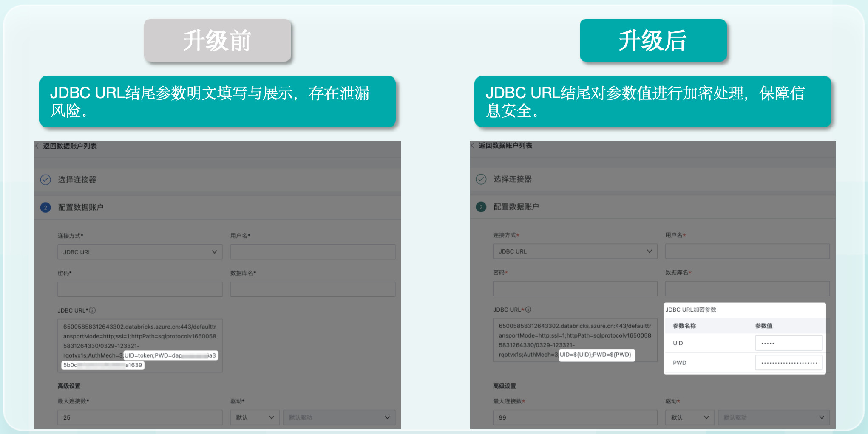Open the left 连接方式 JDBC URL dropdown

click(140, 252)
